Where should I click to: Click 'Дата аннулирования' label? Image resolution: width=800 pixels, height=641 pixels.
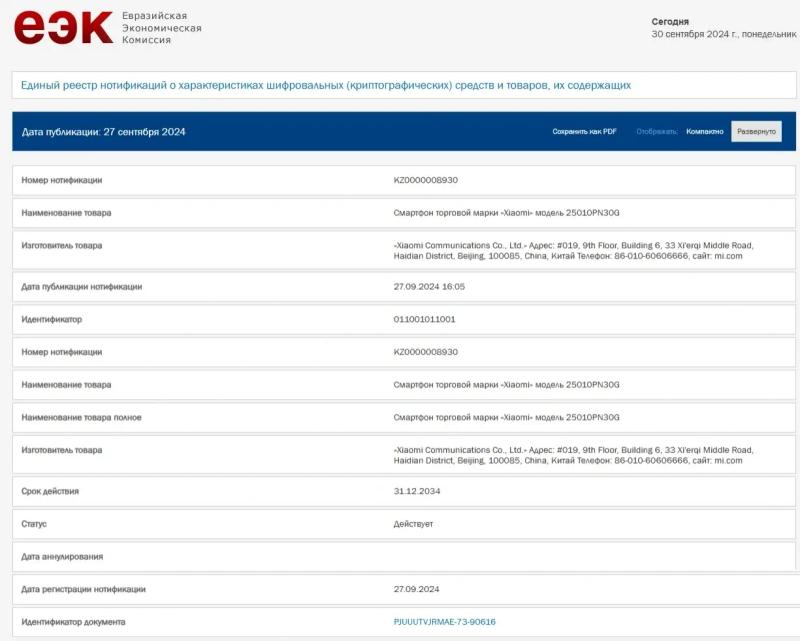coord(62,557)
